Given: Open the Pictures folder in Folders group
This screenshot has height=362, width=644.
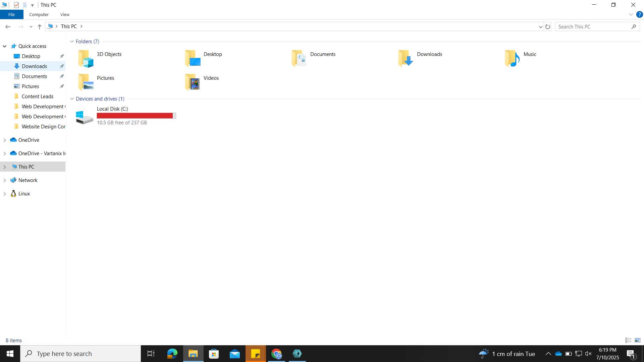Looking at the screenshot, I should pos(86,82).
